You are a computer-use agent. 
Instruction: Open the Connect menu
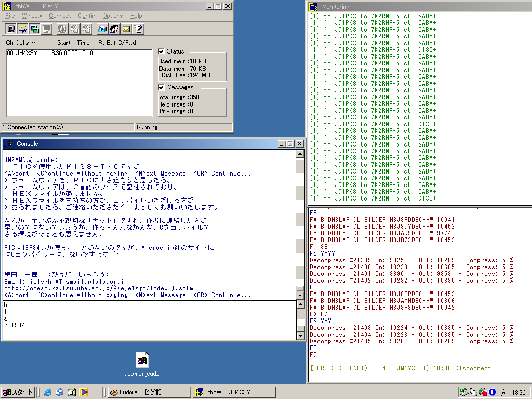coord(60,16)
